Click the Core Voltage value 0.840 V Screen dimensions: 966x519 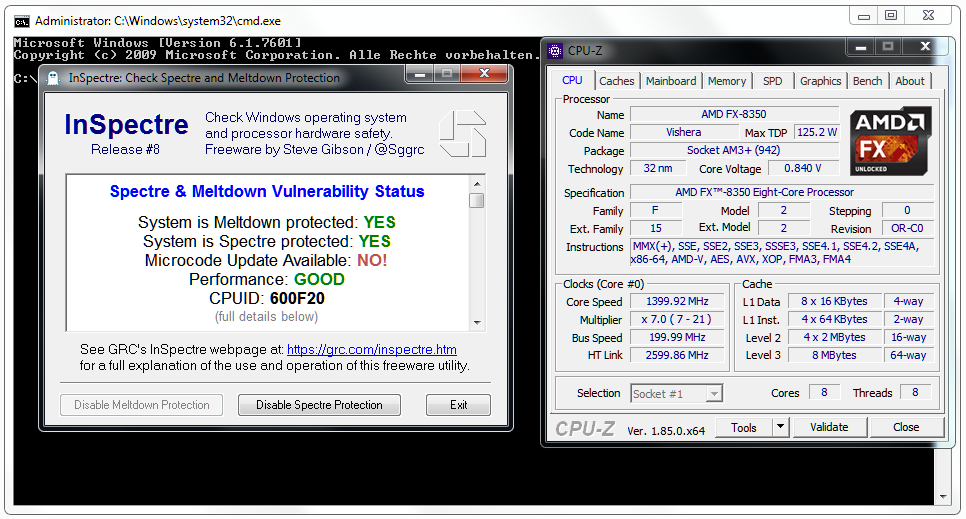point(803,168)
